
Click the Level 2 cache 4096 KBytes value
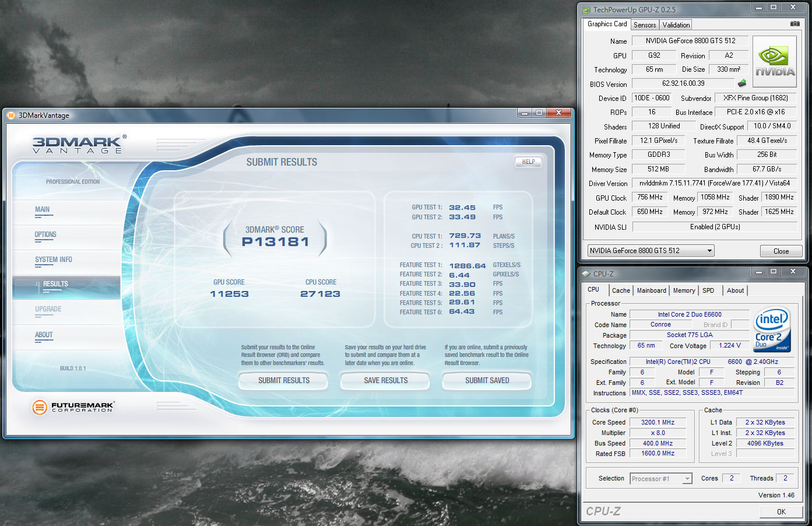[765, 443]
